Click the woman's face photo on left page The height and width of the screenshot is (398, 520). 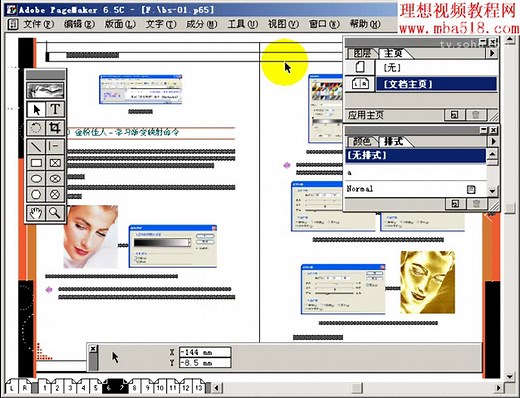pyautogui.click(x=90, y=236)
